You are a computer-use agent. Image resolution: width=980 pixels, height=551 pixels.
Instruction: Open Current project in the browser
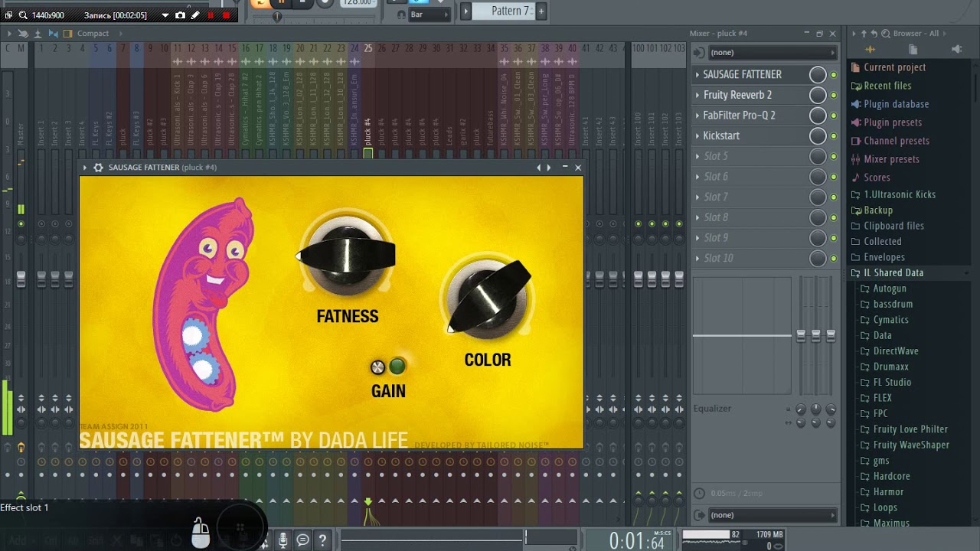pos(894,67)
